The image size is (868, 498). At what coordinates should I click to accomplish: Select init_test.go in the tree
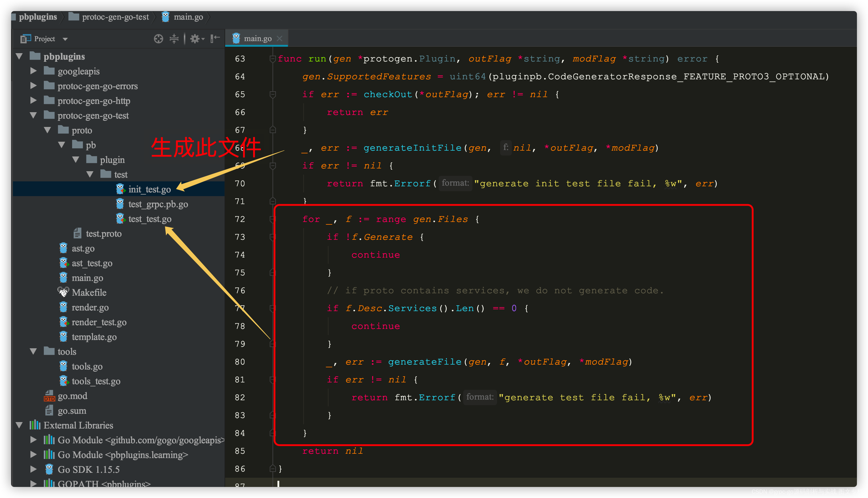tap(149, 189)
